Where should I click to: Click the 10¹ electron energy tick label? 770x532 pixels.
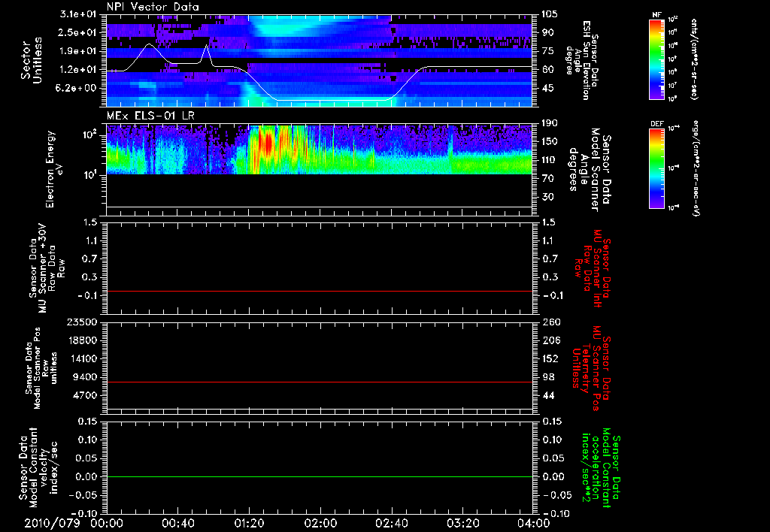89,175
